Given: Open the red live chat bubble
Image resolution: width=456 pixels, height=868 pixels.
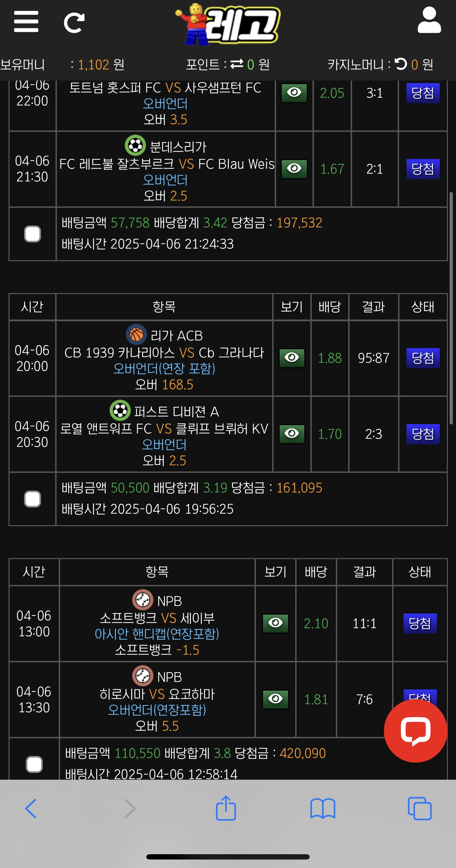Looking at the screenshot, I should (415, 731).
